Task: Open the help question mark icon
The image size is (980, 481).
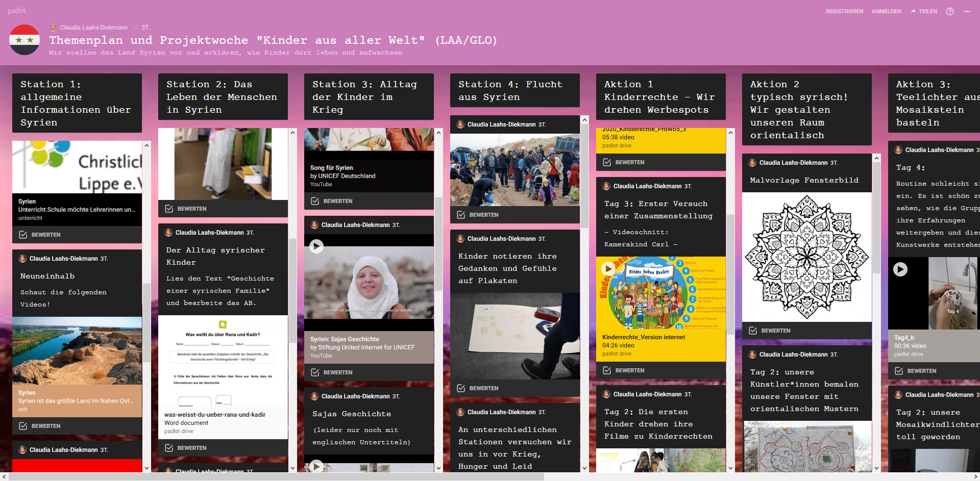Action: (x=949, y=11)
